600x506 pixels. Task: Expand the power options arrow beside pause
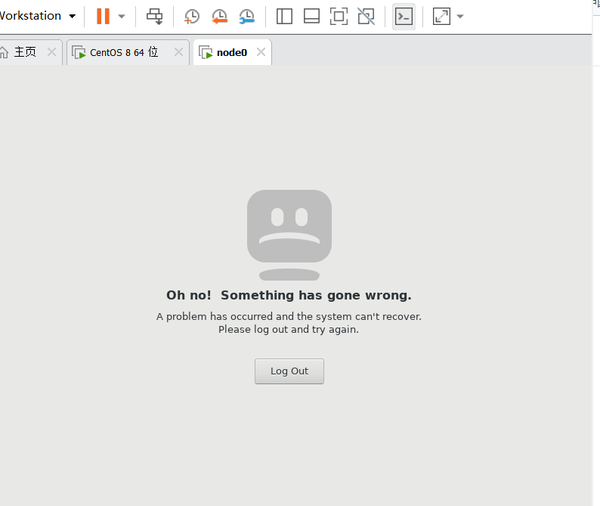point(121,16)
